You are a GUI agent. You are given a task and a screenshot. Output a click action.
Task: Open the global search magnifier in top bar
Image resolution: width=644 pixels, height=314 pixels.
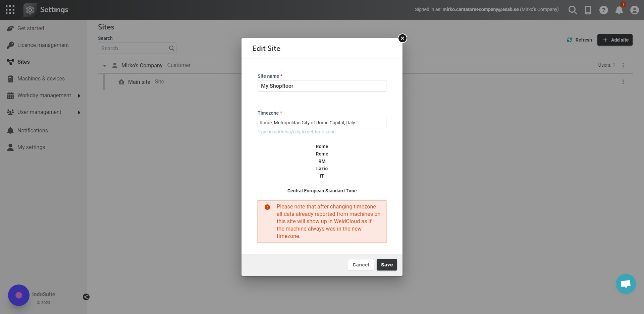[x=573, y=10]
